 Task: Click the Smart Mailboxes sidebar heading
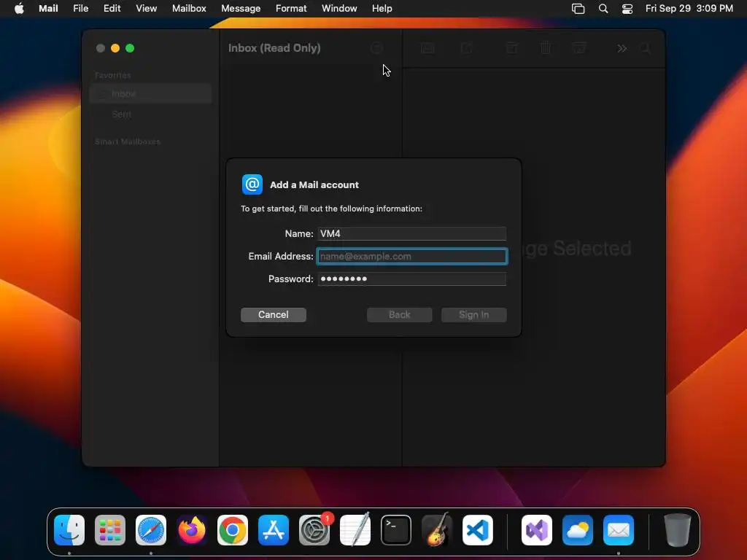tap(127, 141)
